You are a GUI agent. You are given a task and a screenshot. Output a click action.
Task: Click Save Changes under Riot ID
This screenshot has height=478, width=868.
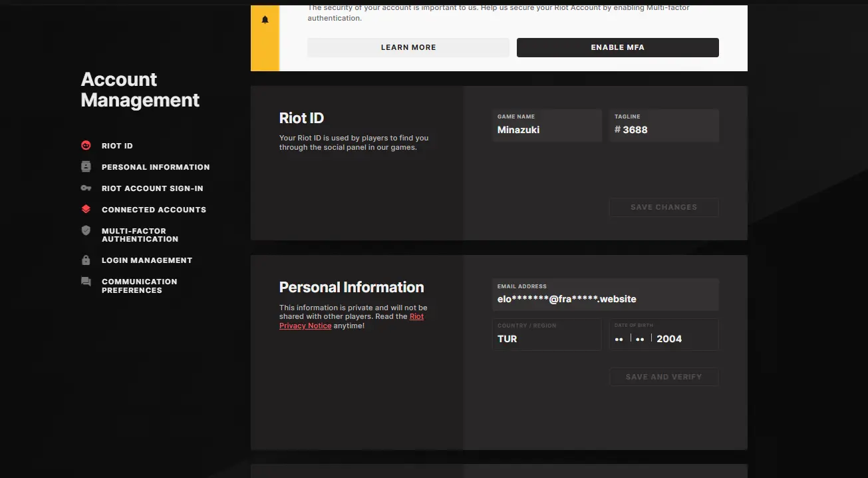[x=663, y=207]
